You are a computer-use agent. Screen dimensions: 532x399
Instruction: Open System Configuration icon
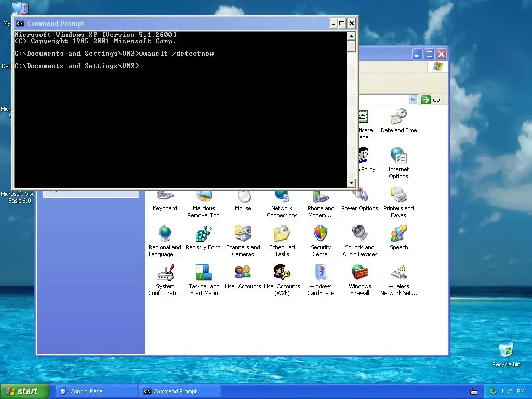[x=165, y=280]
